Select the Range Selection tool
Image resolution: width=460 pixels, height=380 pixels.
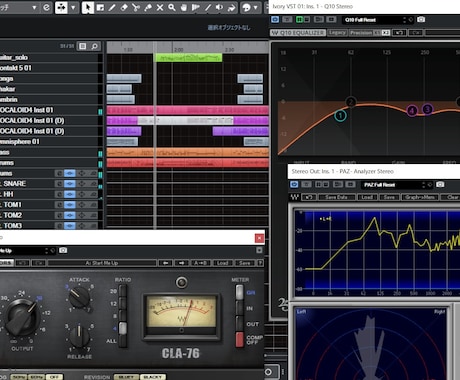coord(100,8)
